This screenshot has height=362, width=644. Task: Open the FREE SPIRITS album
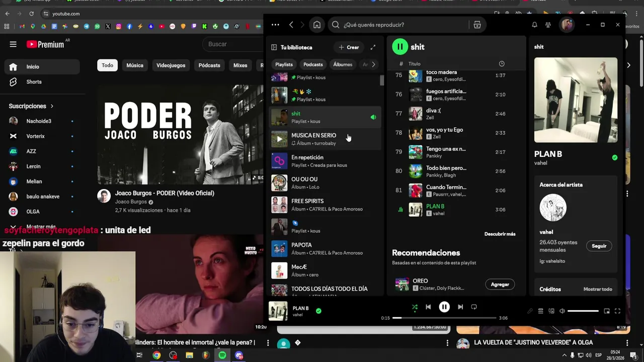pos(325,205)
